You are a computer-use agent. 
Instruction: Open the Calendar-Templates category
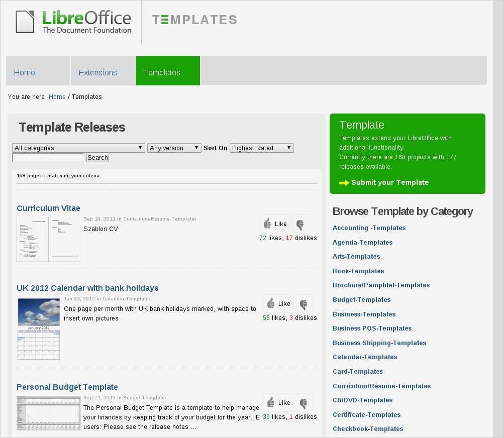365,357
